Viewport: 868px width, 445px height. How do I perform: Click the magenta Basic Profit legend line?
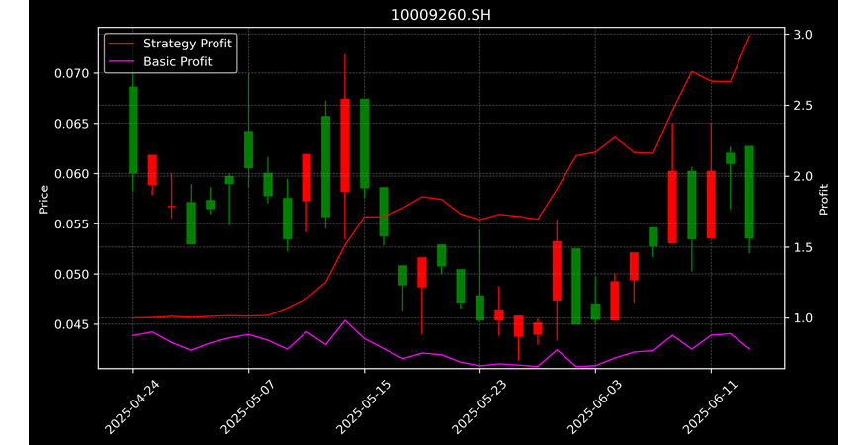[x=122, y=62]
